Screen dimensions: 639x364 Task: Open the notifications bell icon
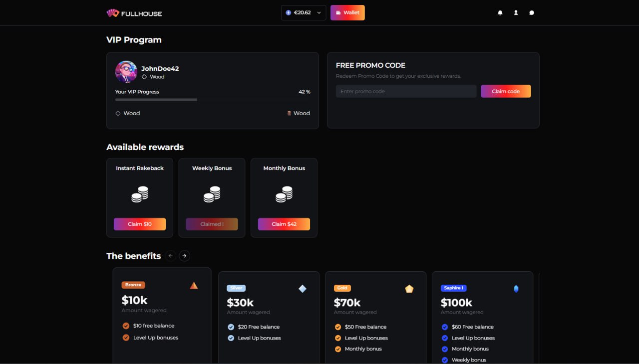500,13
